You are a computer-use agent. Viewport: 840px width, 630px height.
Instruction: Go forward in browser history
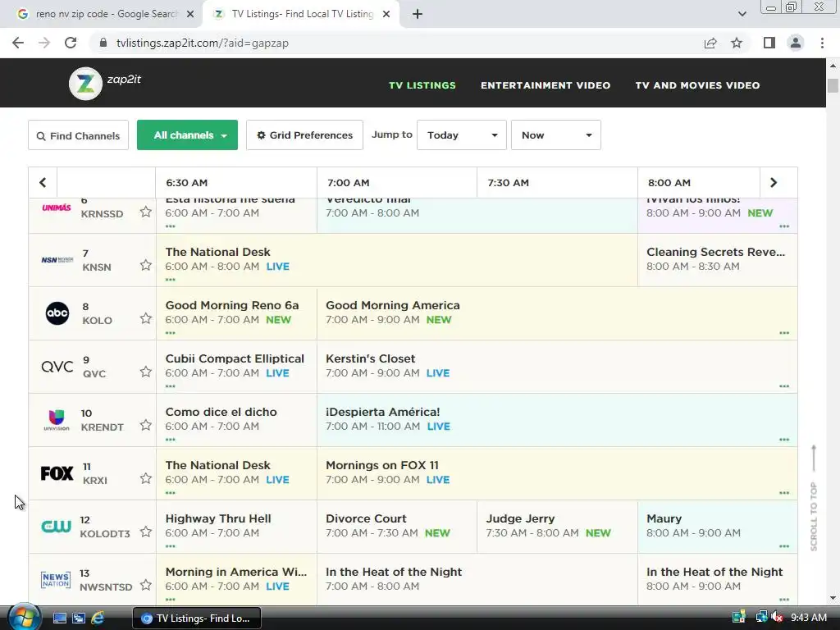tap(44, 43)
